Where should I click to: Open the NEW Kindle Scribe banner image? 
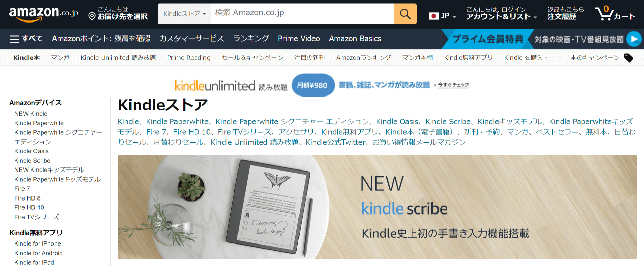click(377, 207)
